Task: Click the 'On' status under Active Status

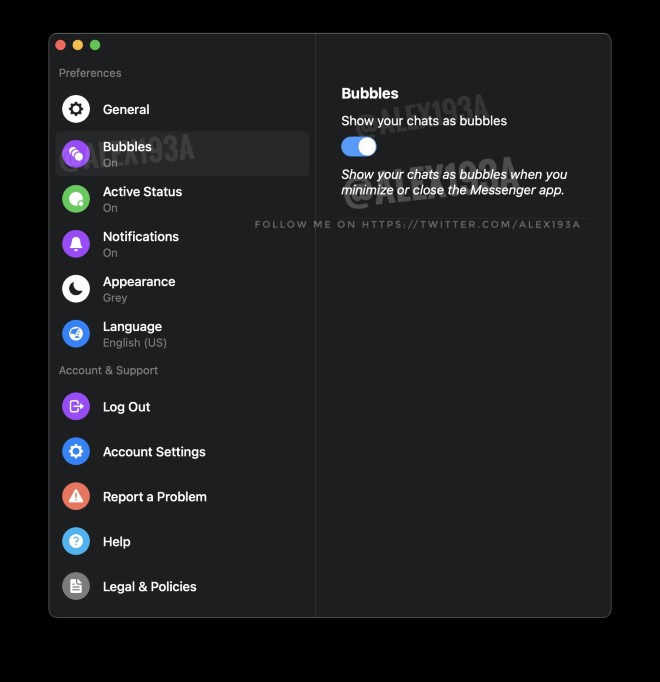Action: click(x=110, y=208)
